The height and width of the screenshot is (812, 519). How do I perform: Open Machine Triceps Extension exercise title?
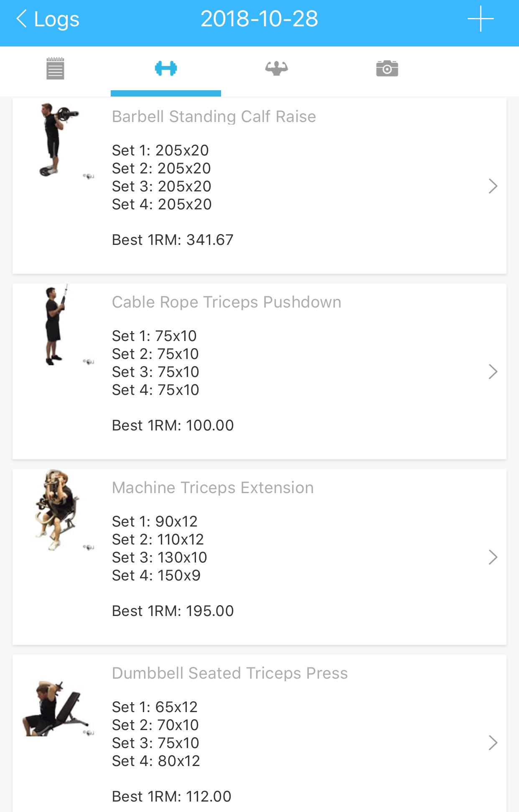point(212,488)
